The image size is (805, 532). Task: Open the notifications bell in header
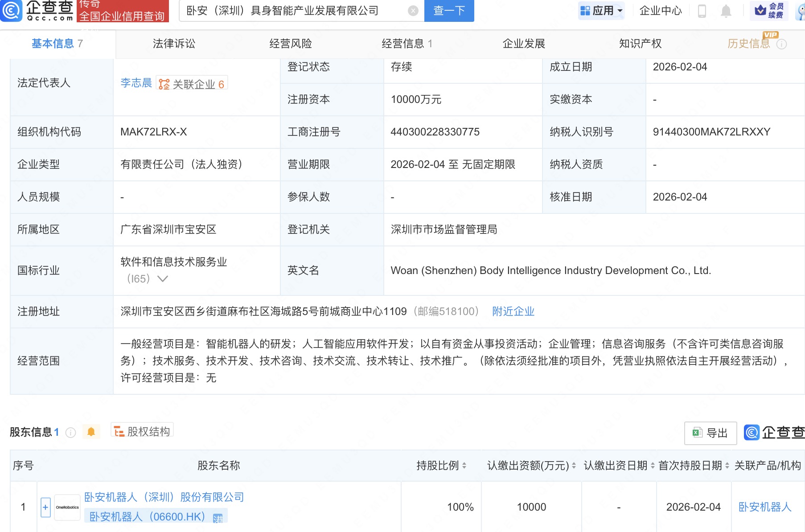(x=726, y=11)
